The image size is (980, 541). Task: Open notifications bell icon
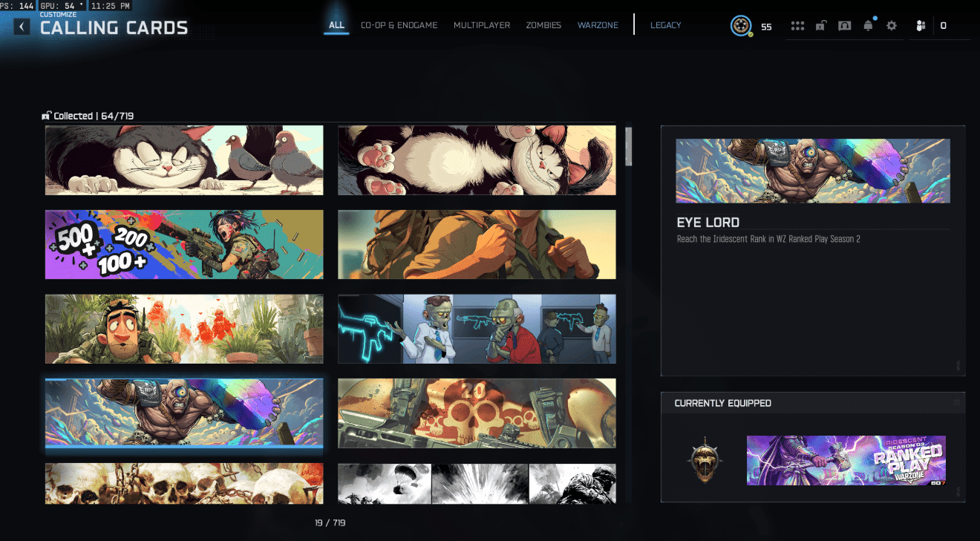point(868,26)
